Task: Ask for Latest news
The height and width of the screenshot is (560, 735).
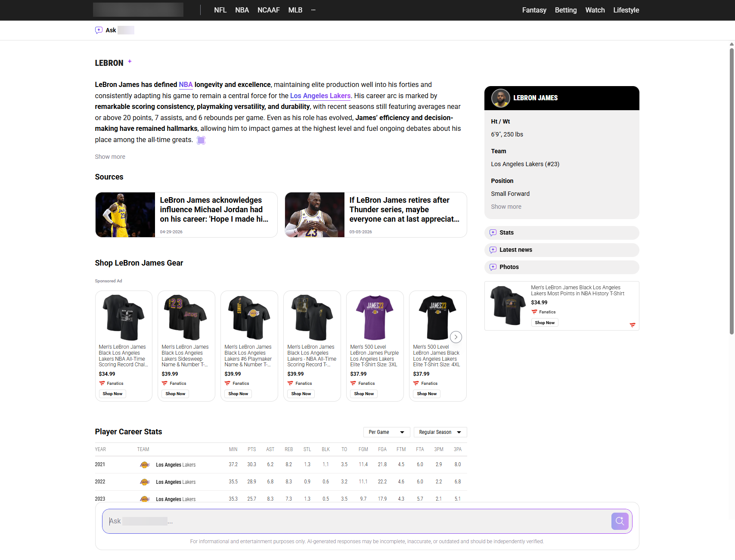Action: pyautogui.click(x=561, y=250)
